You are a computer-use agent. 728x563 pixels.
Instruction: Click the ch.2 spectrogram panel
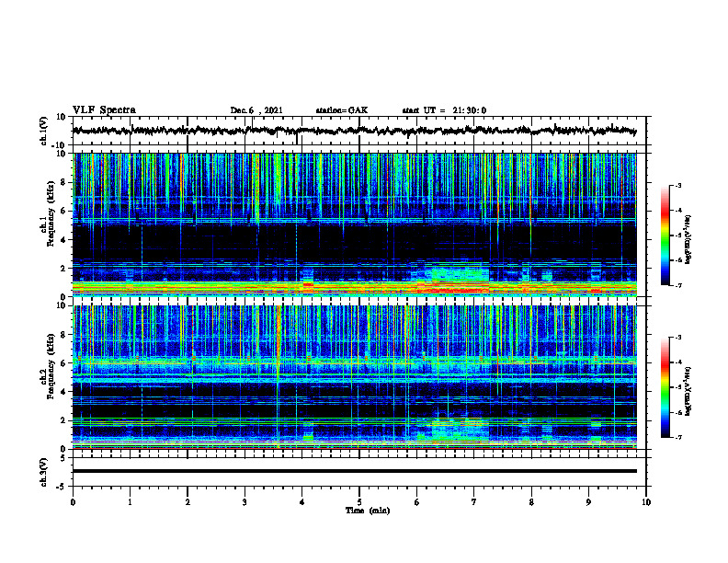tap(354, 377)
